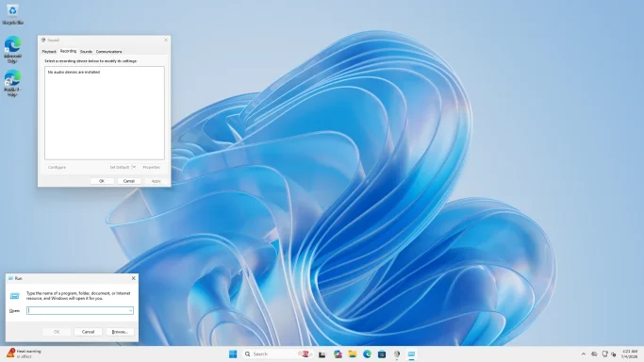
Task: Cancel the Run dialog
Action: coord(88,332)
